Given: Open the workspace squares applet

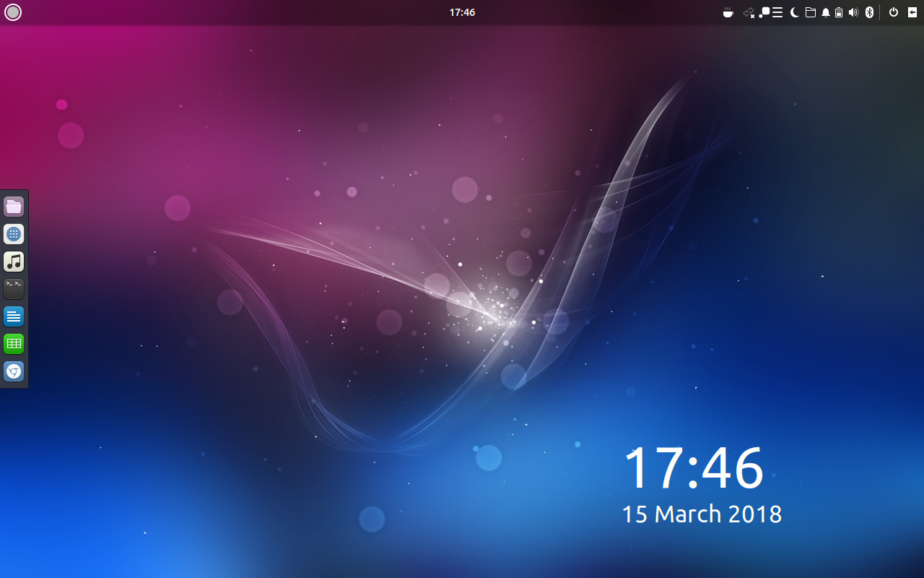Looking at the screenshot, I should [x=764, y=12].
